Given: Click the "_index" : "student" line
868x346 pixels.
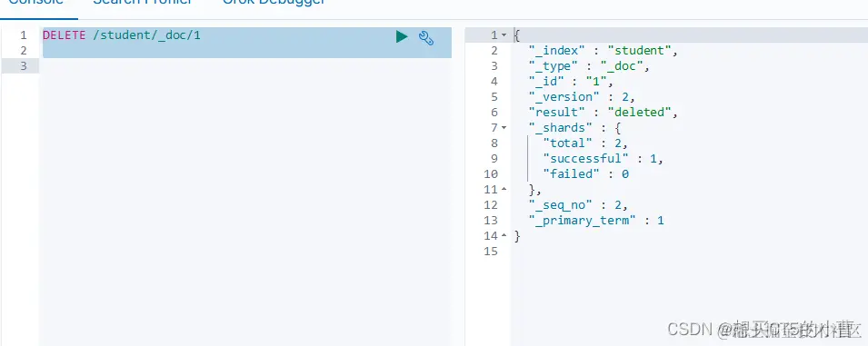Looking at the screenshot, I should [604, 51].
